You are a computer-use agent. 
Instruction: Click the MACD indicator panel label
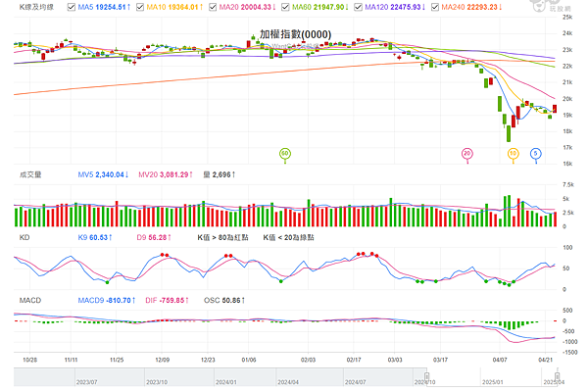pyautogui.click(x=30, y=301)
